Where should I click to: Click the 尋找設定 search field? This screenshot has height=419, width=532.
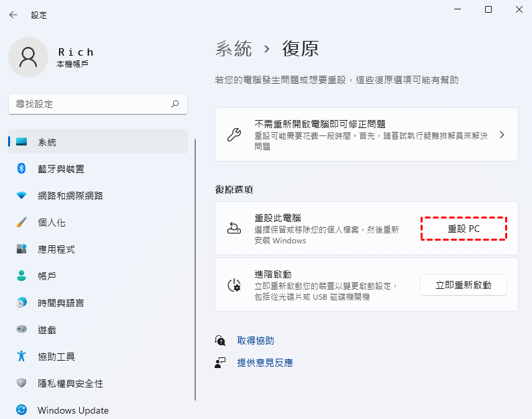point(91,104)
